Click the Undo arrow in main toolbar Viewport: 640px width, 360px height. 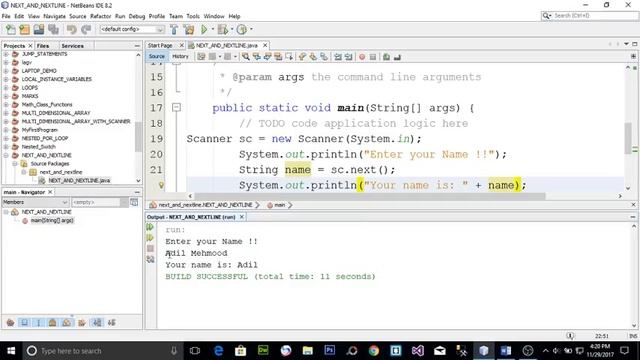(x=71, y=29)
